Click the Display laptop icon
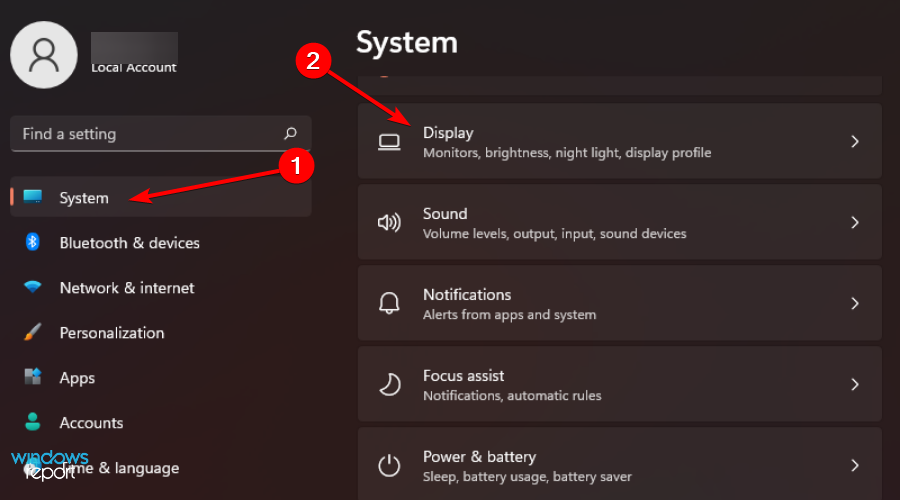Screen dimensions: 900x500 pyautogui.click(x=389, y=142)
